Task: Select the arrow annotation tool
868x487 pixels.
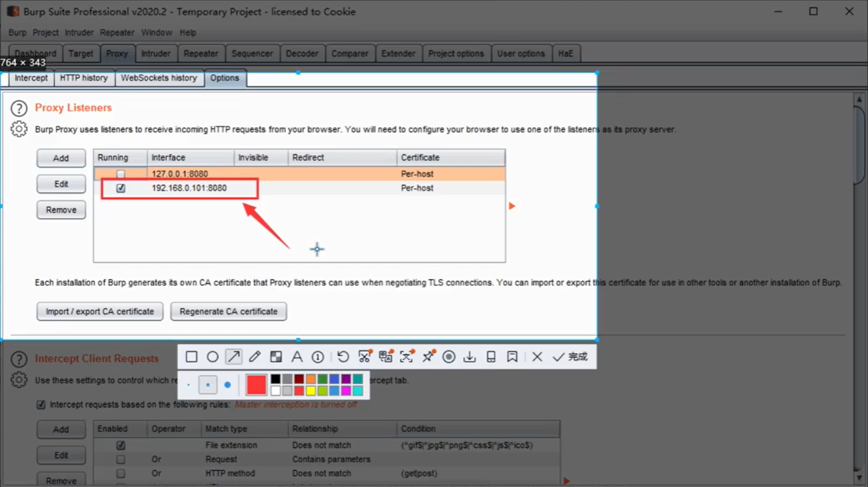Action: [233, 357]
